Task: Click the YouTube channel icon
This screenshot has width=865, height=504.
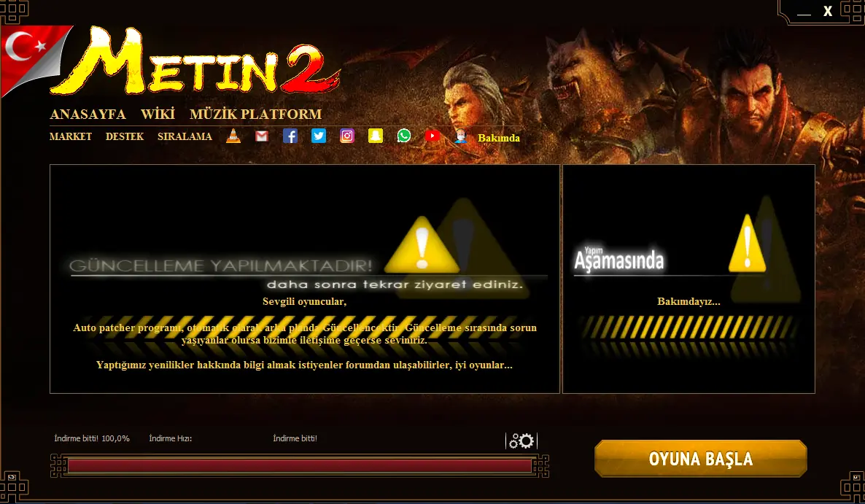Action: [432, 136]
